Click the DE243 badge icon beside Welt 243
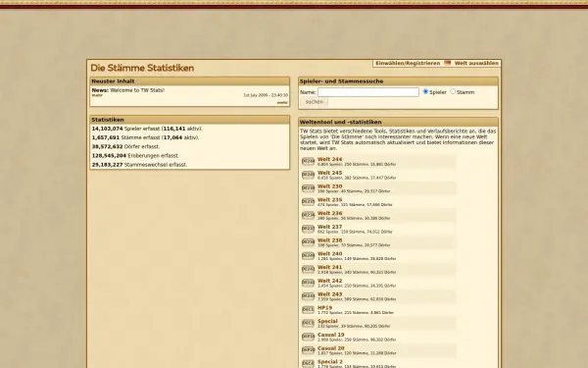 (309, 296)
